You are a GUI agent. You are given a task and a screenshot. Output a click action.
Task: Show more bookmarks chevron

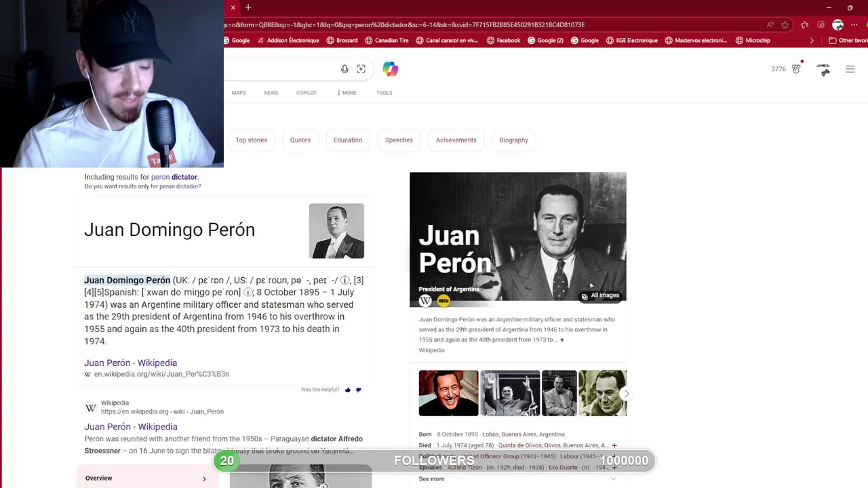click(812, 41)
